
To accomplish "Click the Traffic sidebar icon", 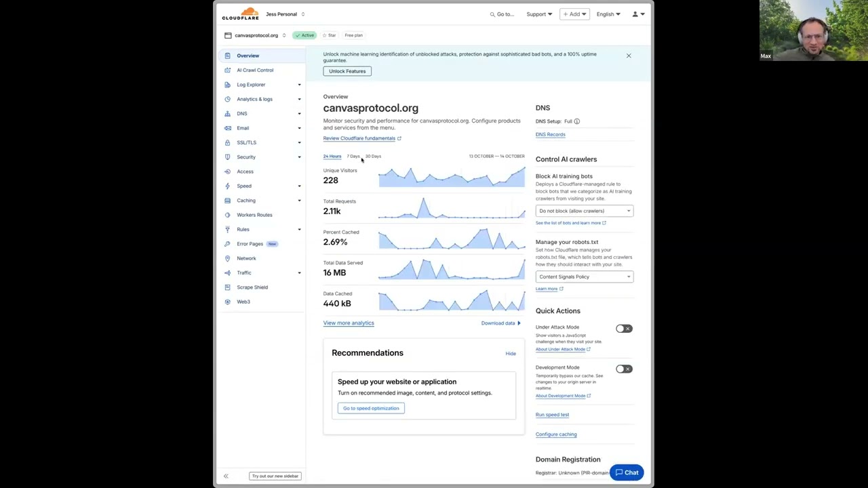I will tap(228, 272).
